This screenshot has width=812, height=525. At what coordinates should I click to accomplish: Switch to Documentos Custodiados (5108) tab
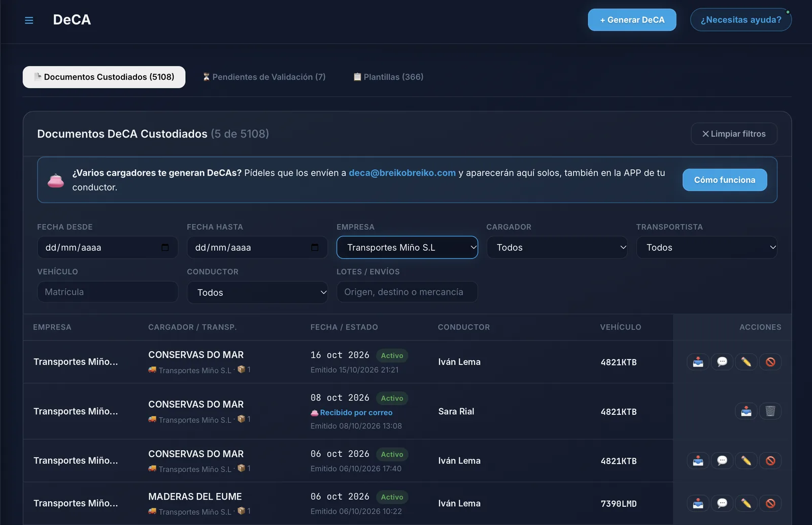pos(104,77)
